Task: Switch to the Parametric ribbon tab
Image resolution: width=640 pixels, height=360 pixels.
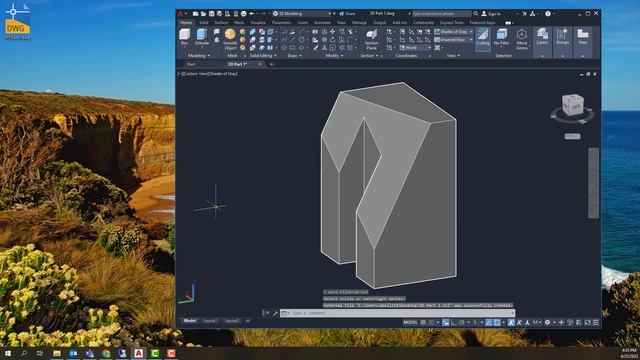Action: 282,23
